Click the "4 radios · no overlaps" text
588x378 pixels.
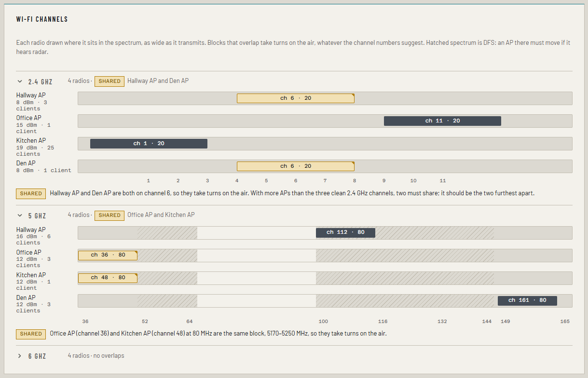coord(96,356)
